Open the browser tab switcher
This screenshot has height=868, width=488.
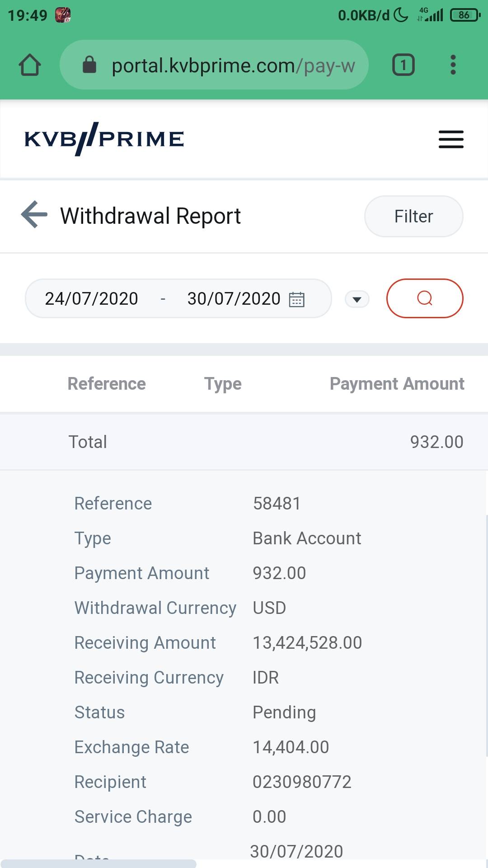pos(403,65)
